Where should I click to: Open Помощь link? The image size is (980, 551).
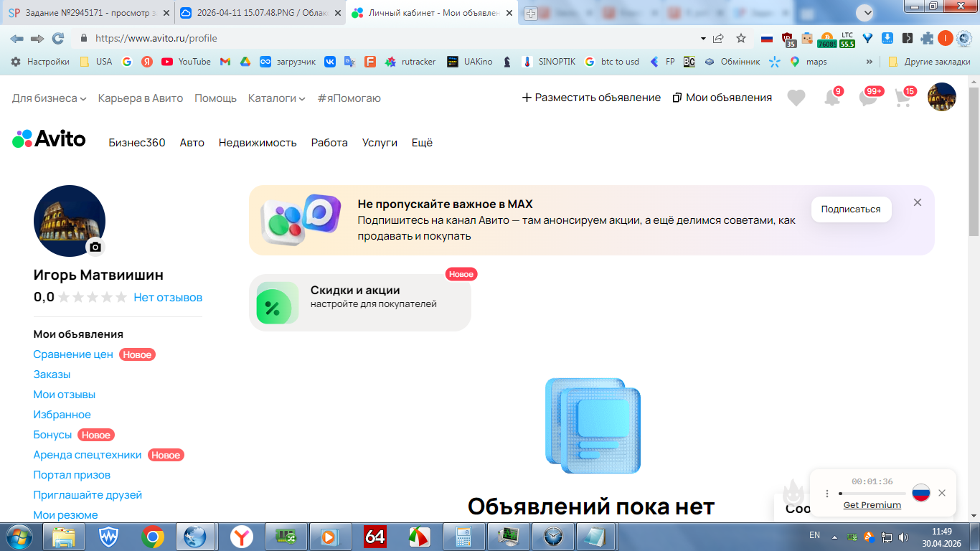point(215,98)
